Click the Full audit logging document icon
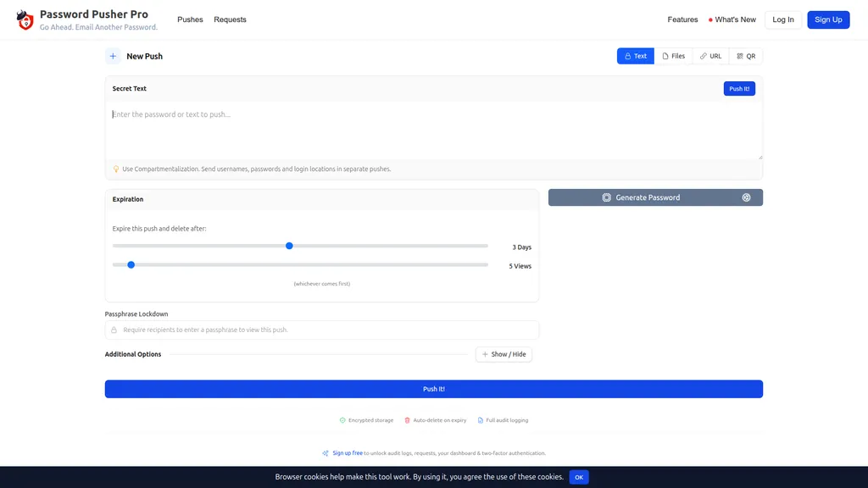868x488 pixels. tap(480, 420)
